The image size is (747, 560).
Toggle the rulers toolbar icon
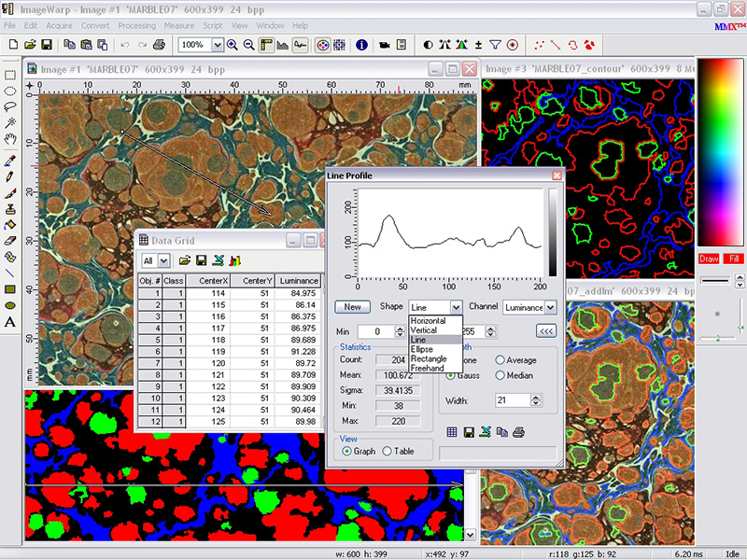pyautogui.click(x=266, y=45)
